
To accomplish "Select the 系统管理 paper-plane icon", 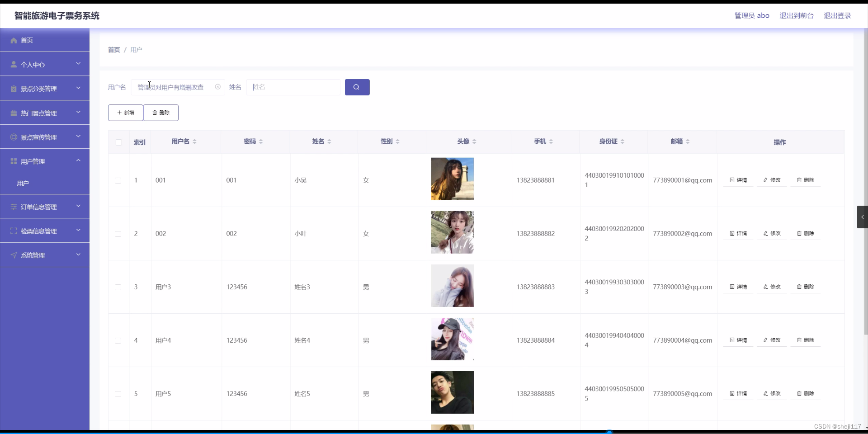I will tap(14, 255).
